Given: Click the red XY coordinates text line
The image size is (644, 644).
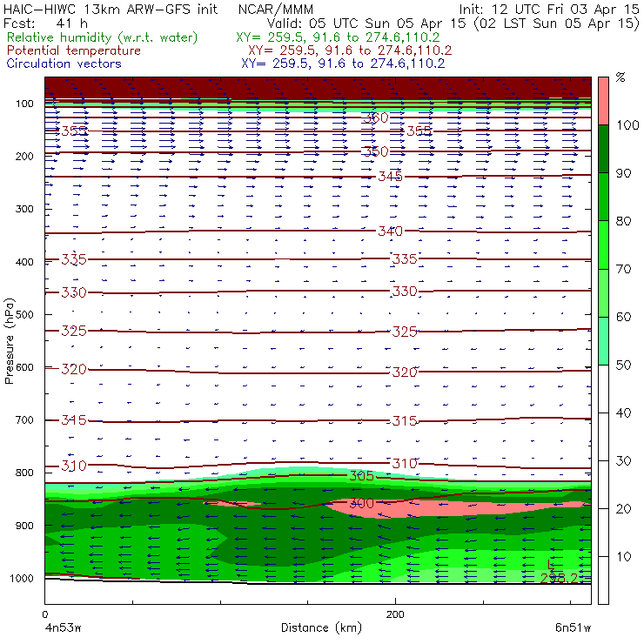Looking at the screenshot, I should tap(350, 50).
